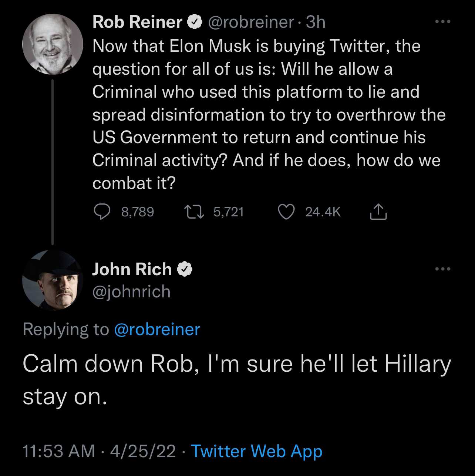This screenshot has width=475, height=476.
Task: Open John Rich's three-dot more menu
Action: click(443, 269)
